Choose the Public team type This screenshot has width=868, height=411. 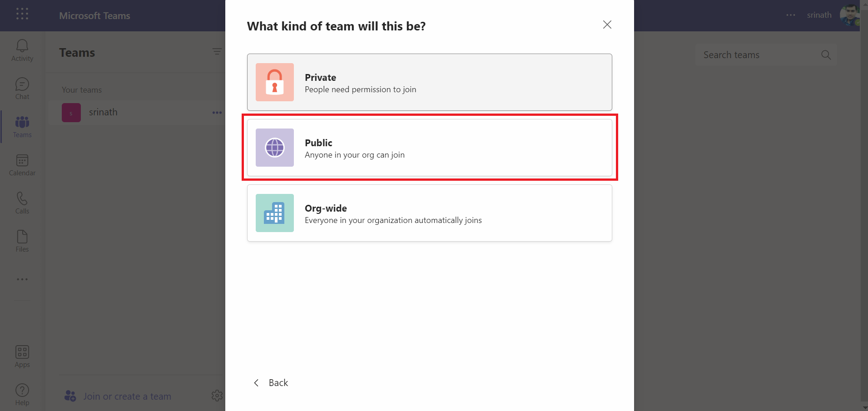429,148
